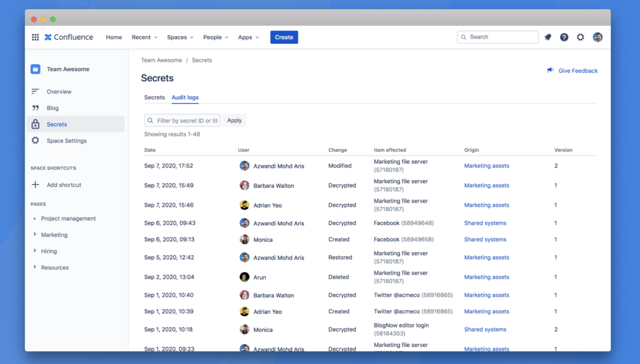This screenshot has width=640, height=364.
Task: Click the Secrets lock icon in sidebar
Action: pos(36,124)
